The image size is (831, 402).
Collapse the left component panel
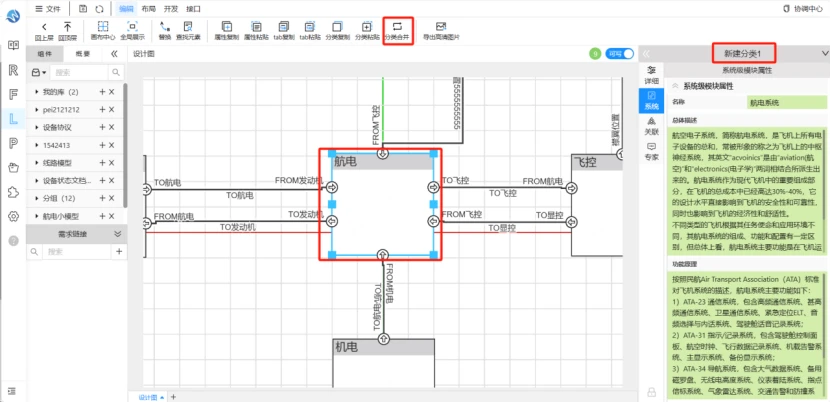(x=114, y=53)
